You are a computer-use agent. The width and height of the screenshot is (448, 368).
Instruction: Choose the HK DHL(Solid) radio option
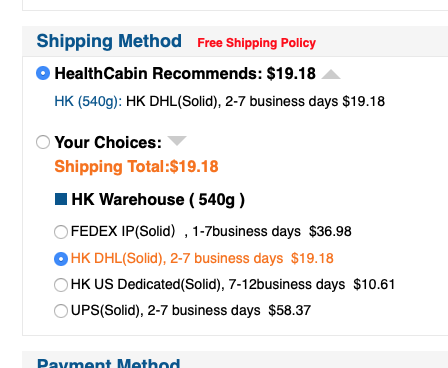61,259
